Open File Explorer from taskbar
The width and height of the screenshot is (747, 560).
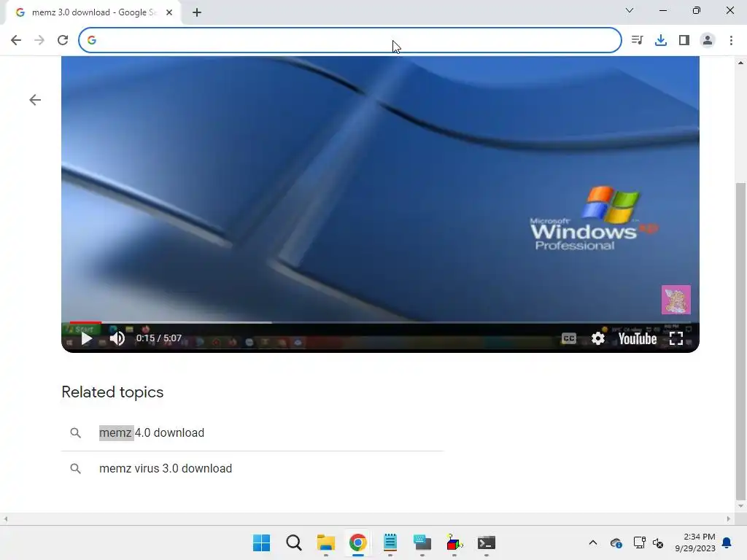click(x=326, y=542)
